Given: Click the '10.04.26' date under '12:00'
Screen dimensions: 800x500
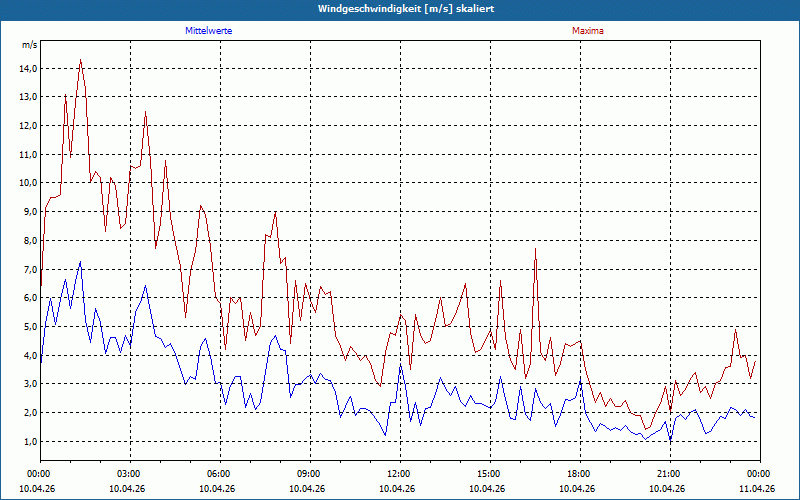Looking at the screenshot, I should (x=397, y=488).
